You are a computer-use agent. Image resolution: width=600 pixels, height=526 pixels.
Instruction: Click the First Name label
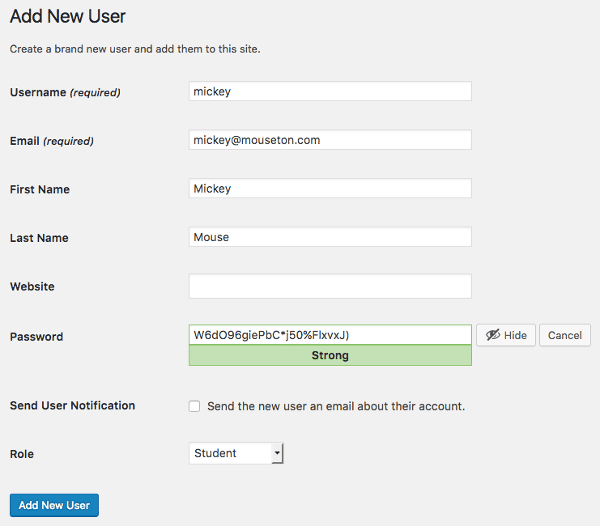click(40, 189)
